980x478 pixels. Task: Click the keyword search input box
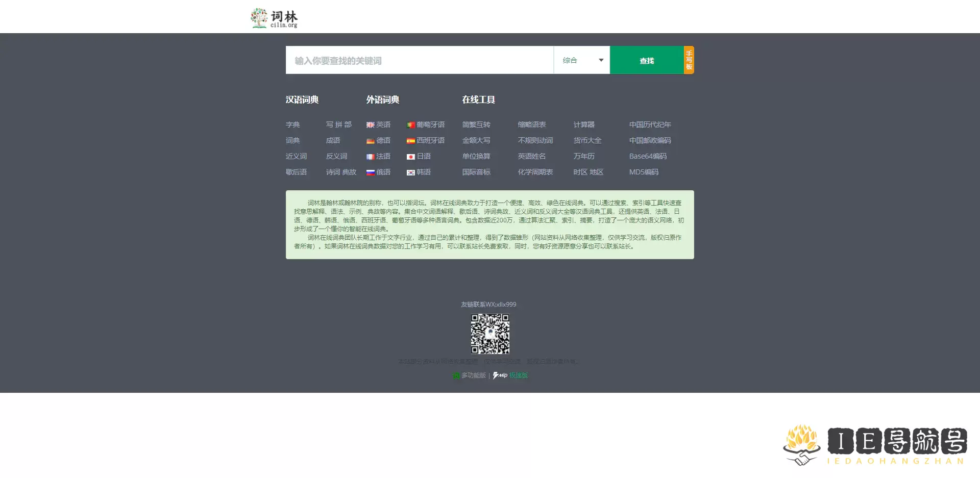pyautogui.click(x=420, y=60)
